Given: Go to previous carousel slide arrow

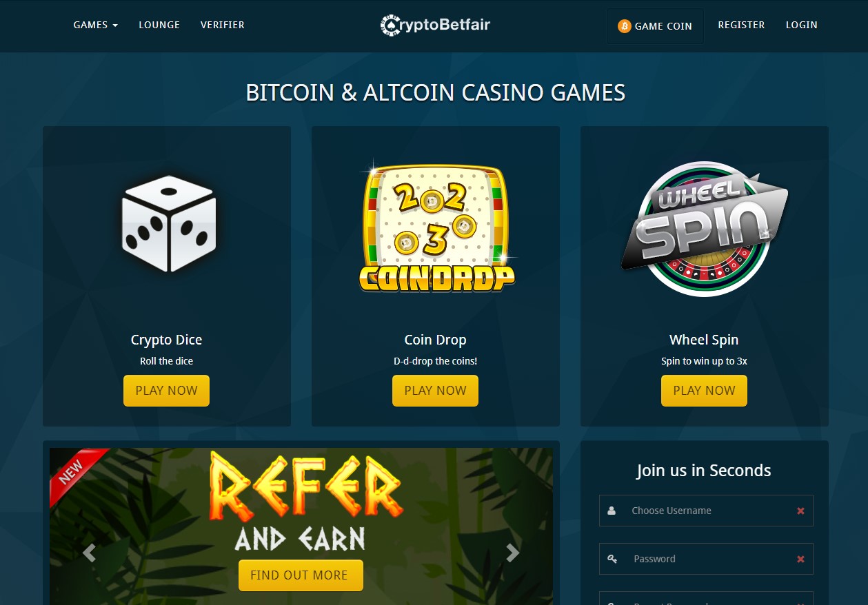Looking at the screenshot, I should [x=89, y=552].
